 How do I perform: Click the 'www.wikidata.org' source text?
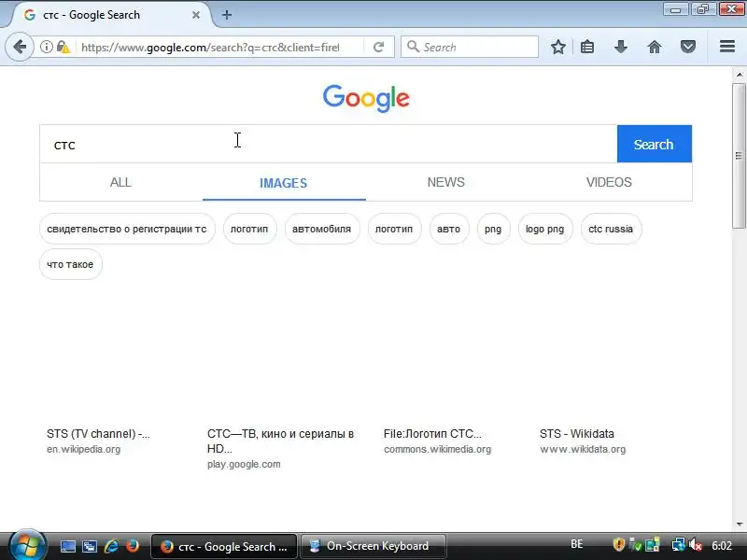583,449
